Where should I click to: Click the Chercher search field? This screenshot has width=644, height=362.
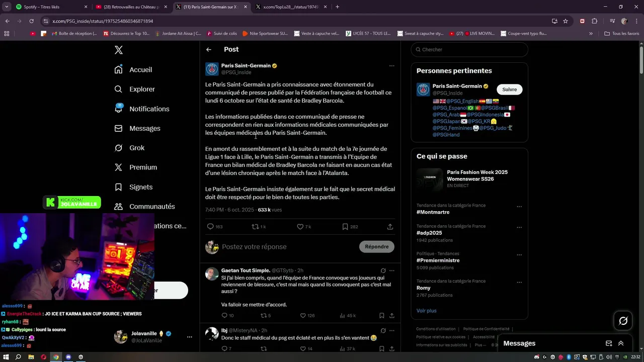coord(469,49)
